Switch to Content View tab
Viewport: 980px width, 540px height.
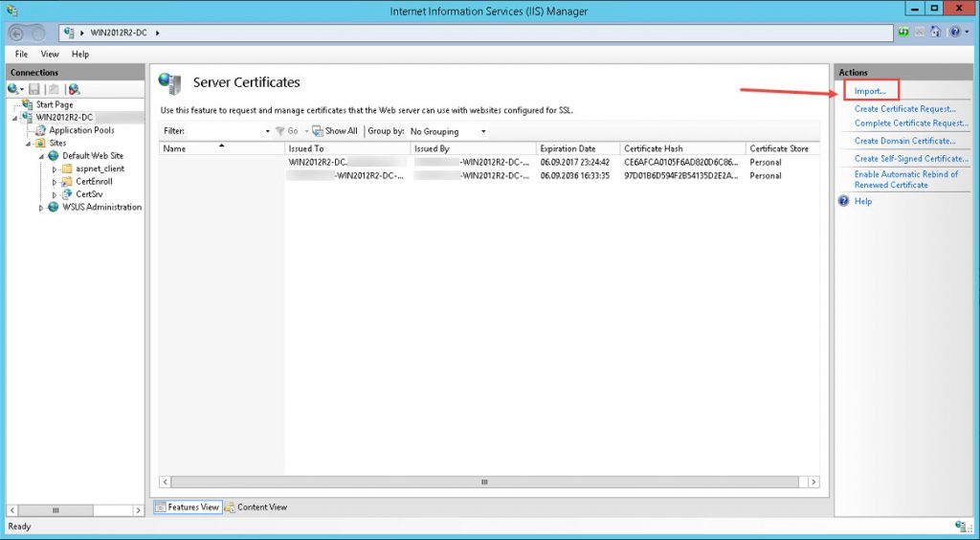point(256,506)
